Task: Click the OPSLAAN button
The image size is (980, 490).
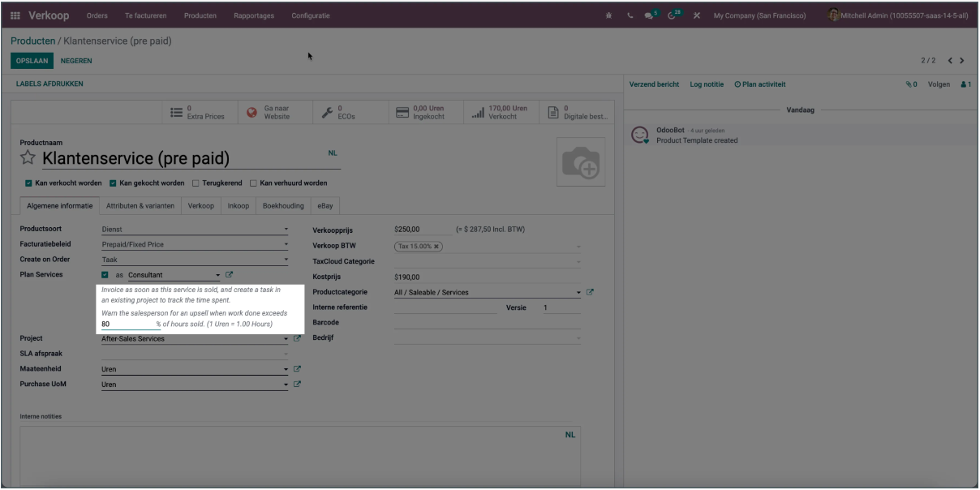Action: pos(32,61)
